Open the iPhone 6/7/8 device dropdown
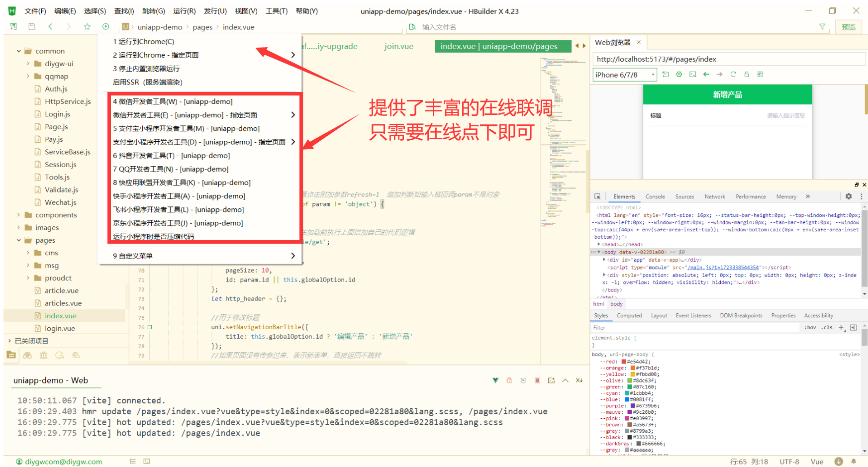Image resolution: width=868 pixels, height=467 pixels. 625,75
